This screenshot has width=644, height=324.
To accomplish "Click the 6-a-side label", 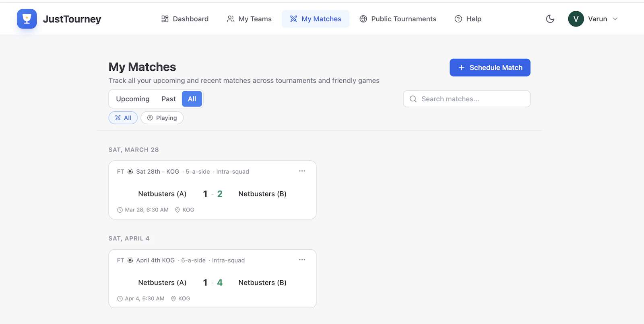I will pyautogui.click(x=193, y=260).
